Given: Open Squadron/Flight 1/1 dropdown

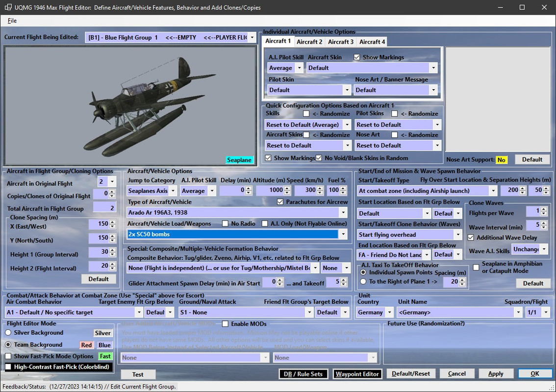Looking at the screenshot, I should coord(545,312).
